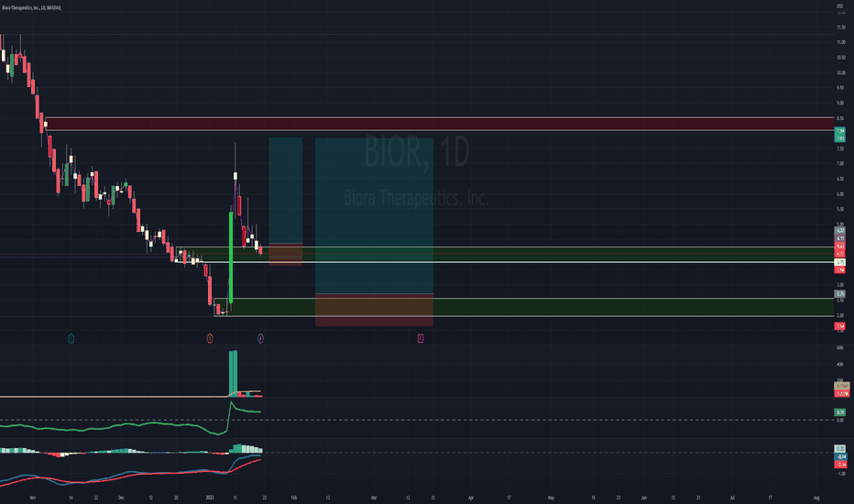Click the 2023 label on the time axis

point(210,498)
